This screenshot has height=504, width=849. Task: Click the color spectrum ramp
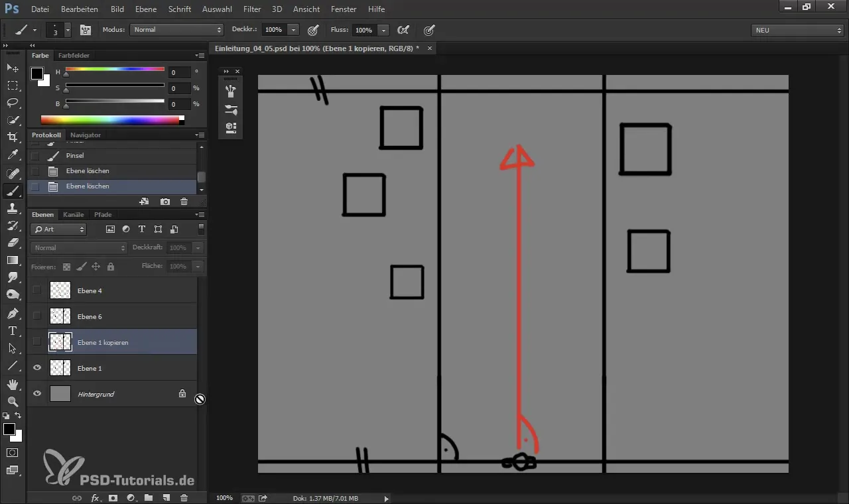pos(110,120)
